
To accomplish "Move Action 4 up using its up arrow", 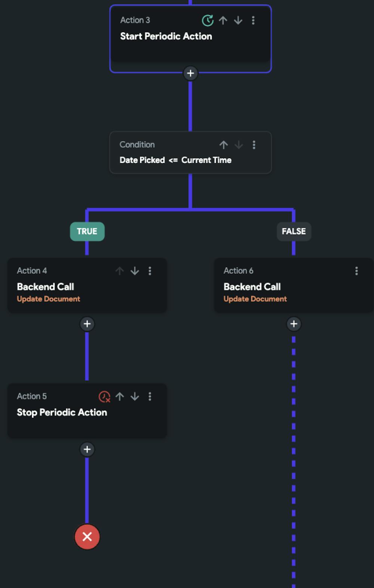I will pos(120,271).
